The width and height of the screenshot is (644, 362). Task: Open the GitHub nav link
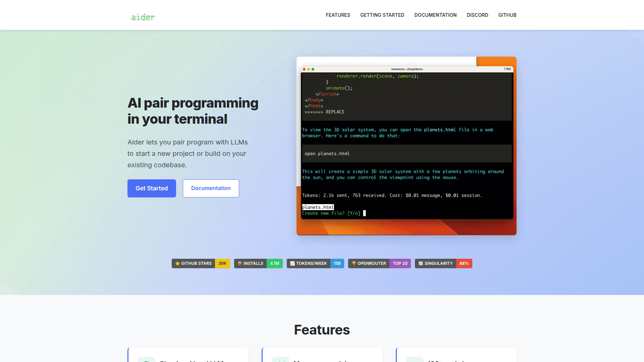click(507, 15)
